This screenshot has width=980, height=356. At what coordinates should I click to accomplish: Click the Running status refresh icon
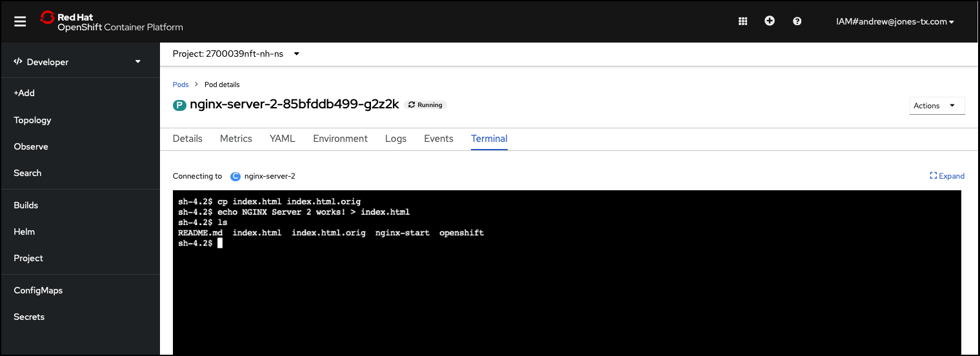(412, 105)
